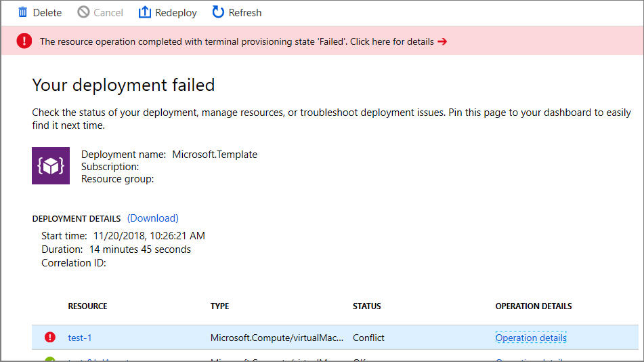
Task: Click the OPERATION DETAILS column header
Action: point(534,306)
